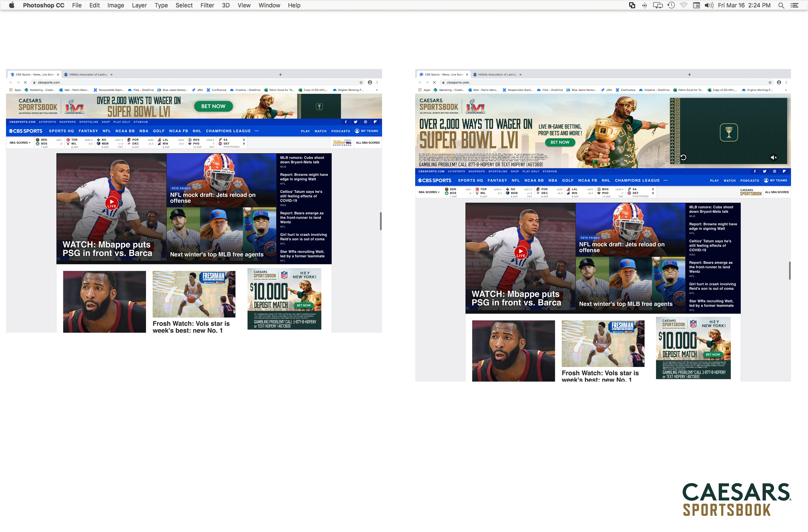
Task: Click the trophy icon in right banner ad
Action: pyautogui.click(x=729, y=132)
